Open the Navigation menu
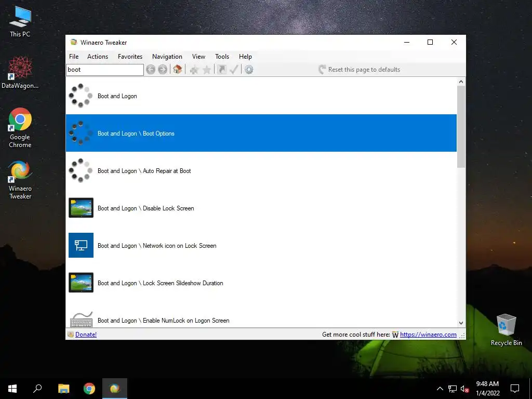The image size is (532, 399). tap(167, 57)
